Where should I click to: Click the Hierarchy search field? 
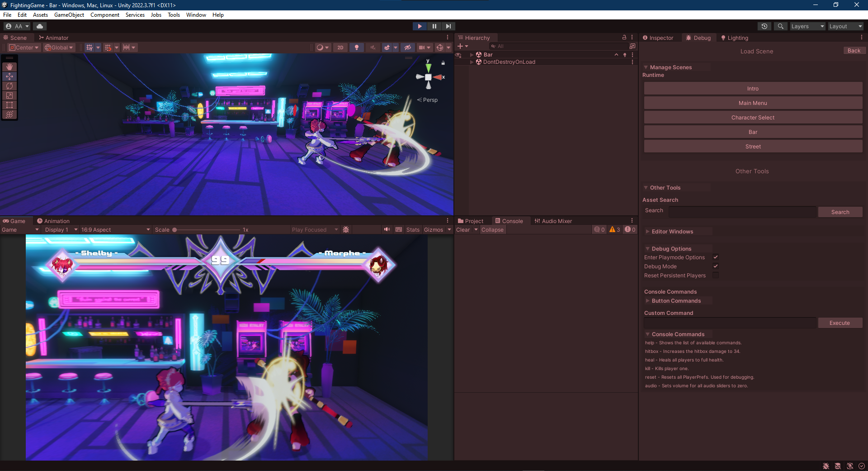pos(558,46)
